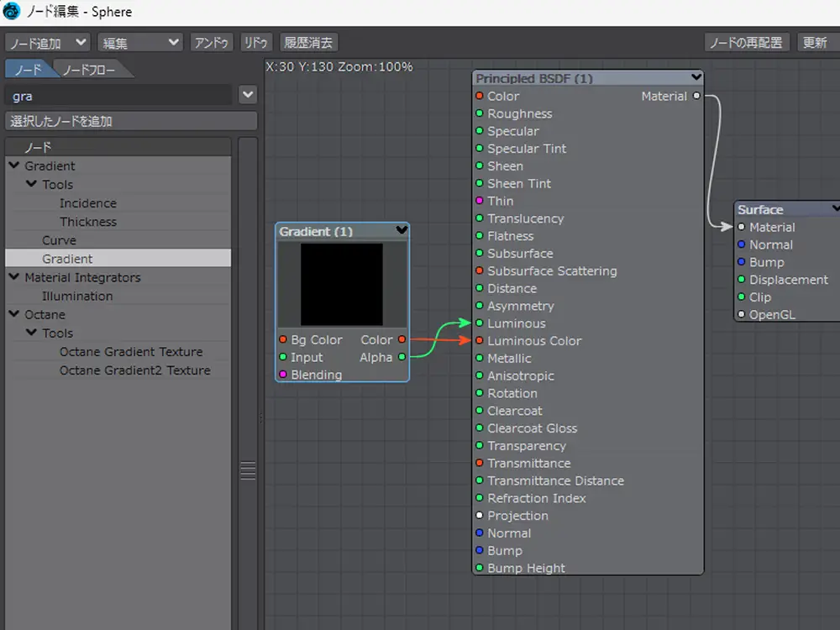
Task: Click the Gradient node's Color output socket
Action: [402, 340]
